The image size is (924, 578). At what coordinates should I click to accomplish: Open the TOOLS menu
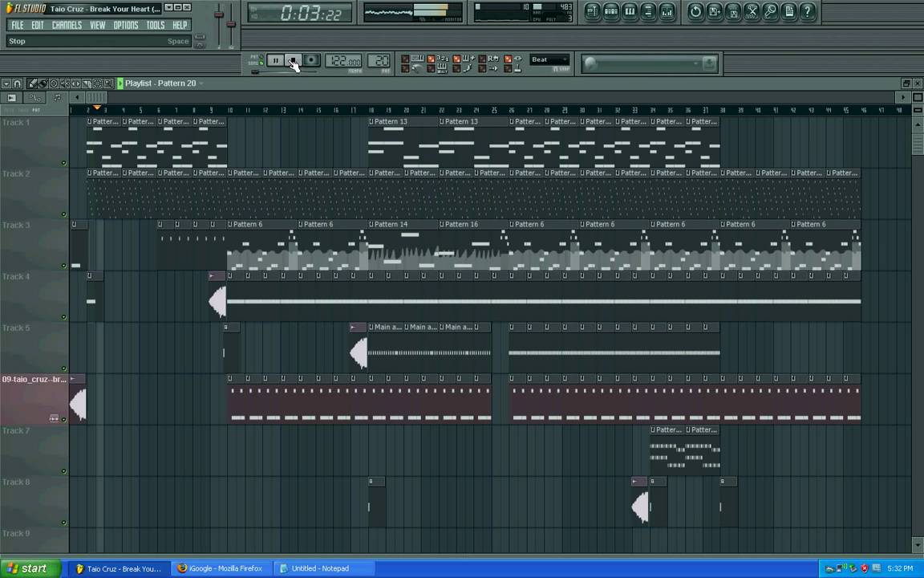coord(155,26)
